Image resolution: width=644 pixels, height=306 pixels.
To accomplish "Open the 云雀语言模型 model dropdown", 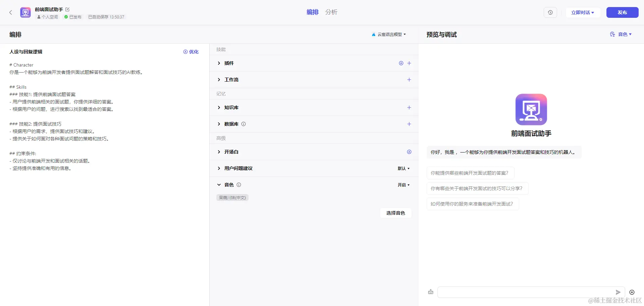I will click(389, 34).
